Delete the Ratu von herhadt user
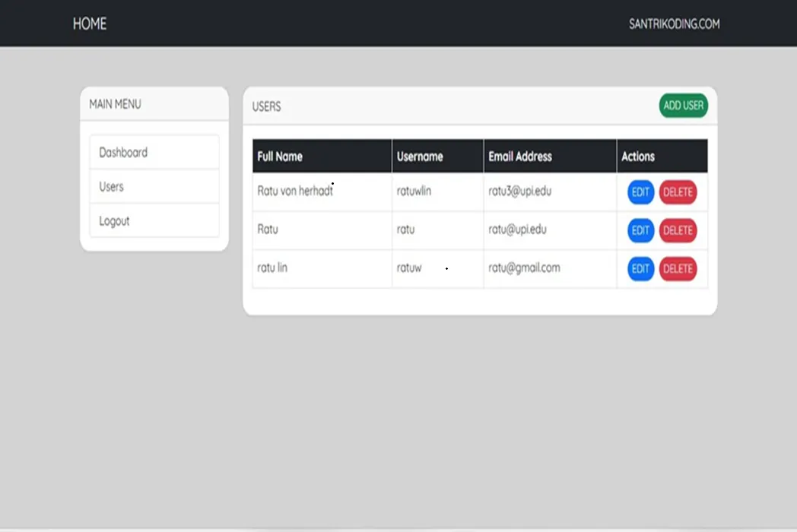Image resolution: width=797 pixels, height=532 pixels. [678, 192]
